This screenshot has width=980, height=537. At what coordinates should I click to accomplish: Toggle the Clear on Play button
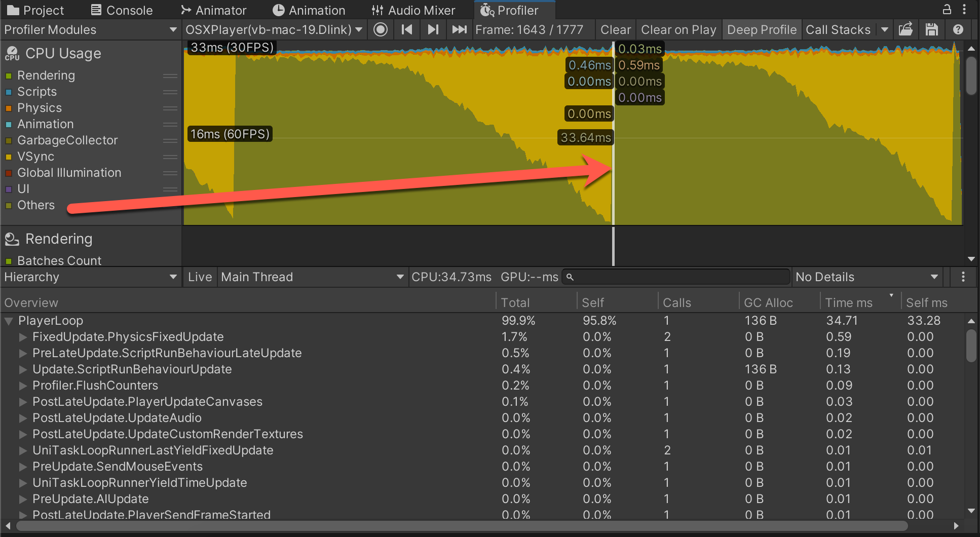point(679,30)
